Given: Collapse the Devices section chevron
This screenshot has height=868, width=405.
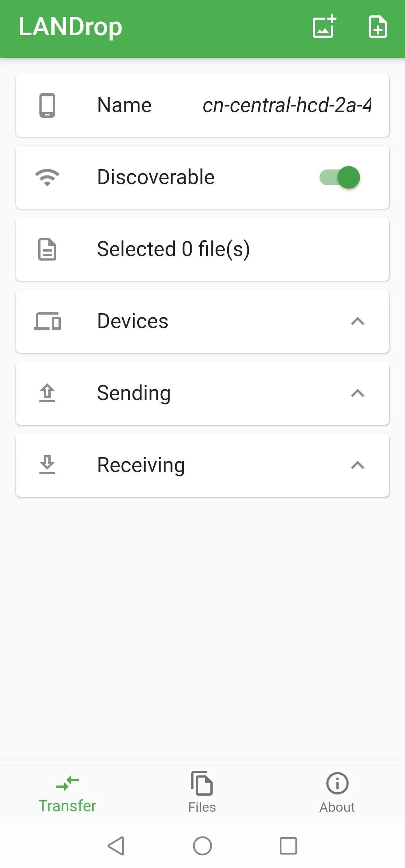Looking at the screenshot, I should pyautogui.click(x=358, y=321).
